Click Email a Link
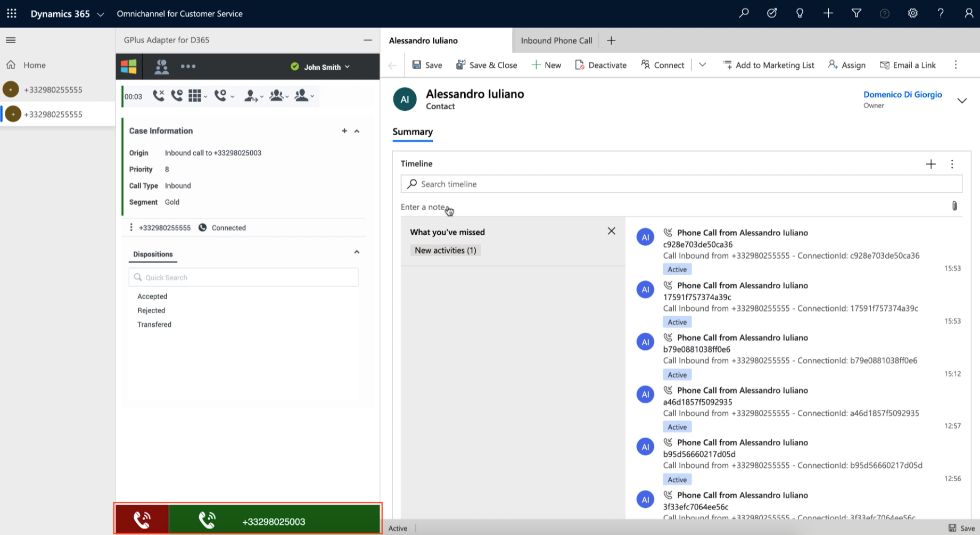This screenshot has width=980, height=535. pos(908,65)
